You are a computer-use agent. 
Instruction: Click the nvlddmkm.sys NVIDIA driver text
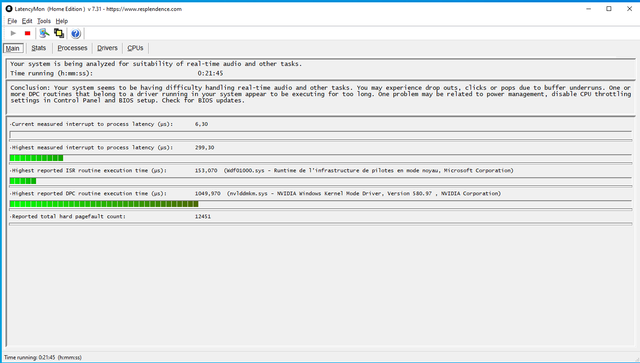(x=364, y=193)
